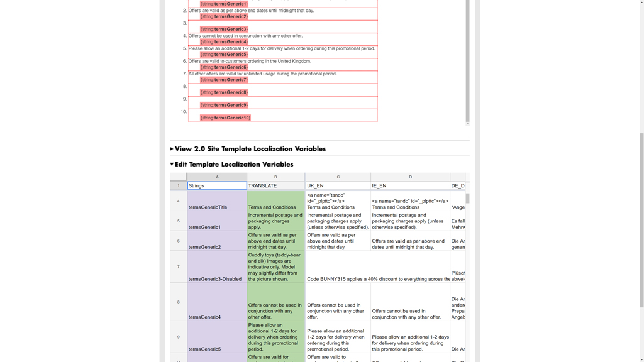Click the UK_EN header cell
Image resolution: width=644 pixels, height=362 pixels.
tap(338, 185)
